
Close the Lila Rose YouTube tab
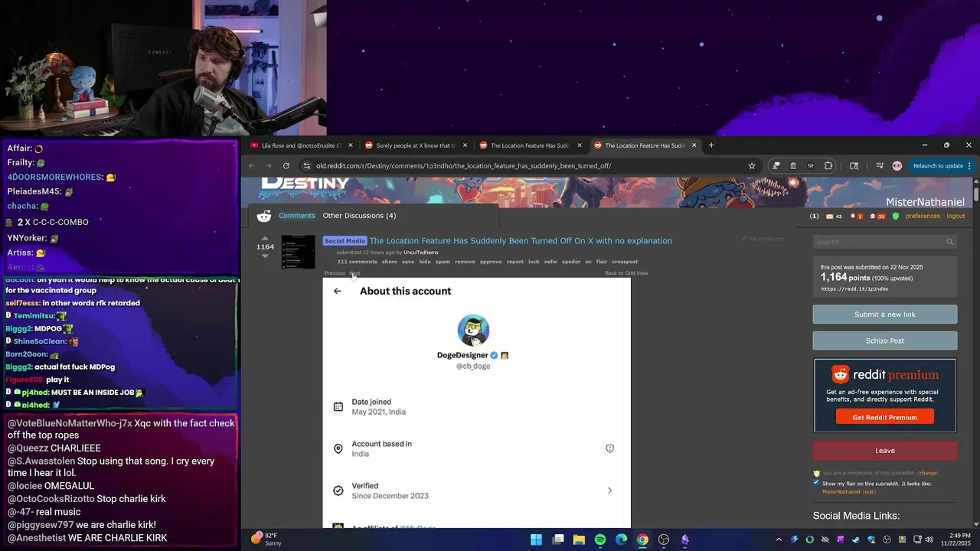coord(351,145)
